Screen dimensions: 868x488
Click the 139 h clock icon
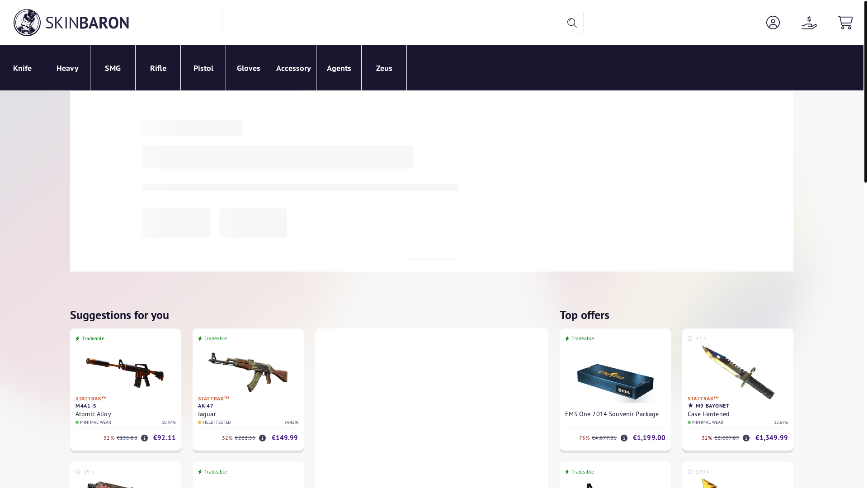click(690, 472)
